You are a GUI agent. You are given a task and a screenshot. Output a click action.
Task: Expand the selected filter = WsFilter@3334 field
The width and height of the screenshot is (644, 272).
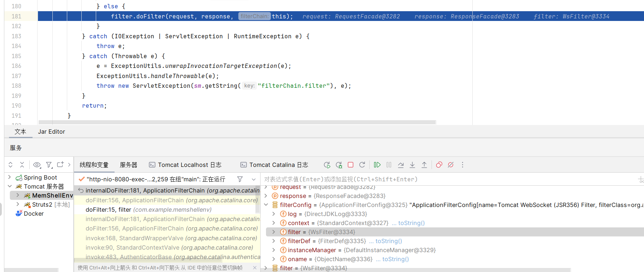[x=274, y=232]
